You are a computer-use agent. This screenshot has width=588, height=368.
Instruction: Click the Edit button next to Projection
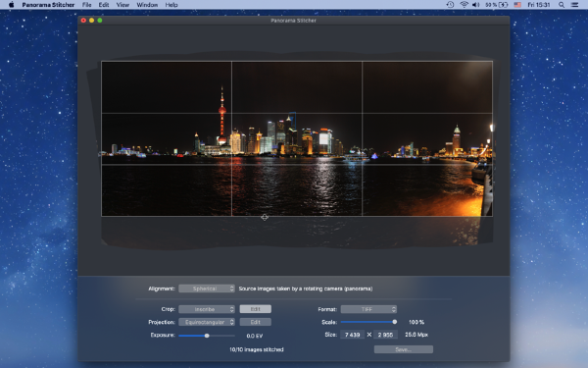(x=256, y=322)
